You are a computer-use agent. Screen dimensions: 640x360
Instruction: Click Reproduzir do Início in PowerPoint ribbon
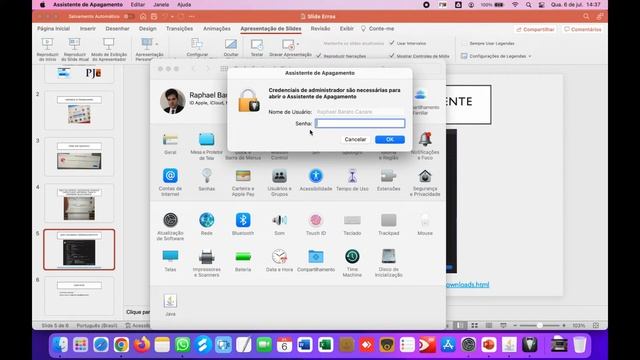click(x=47, y=49)
